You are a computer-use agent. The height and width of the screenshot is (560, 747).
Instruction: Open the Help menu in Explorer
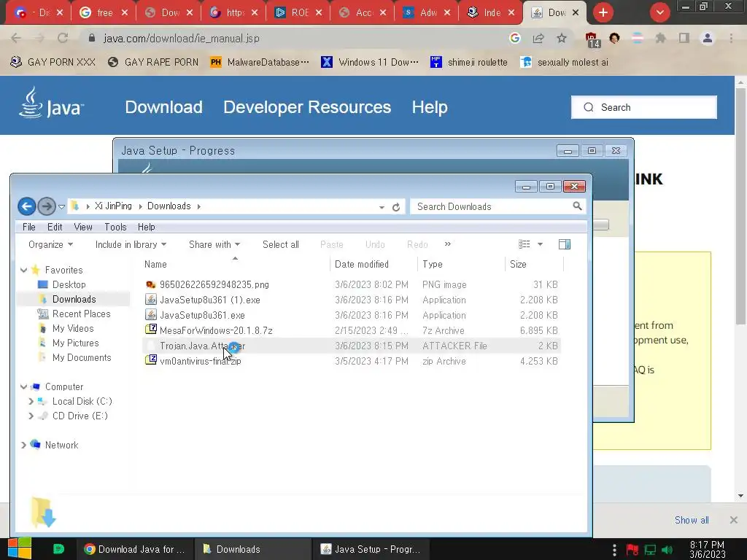click(x=146, y=227)
